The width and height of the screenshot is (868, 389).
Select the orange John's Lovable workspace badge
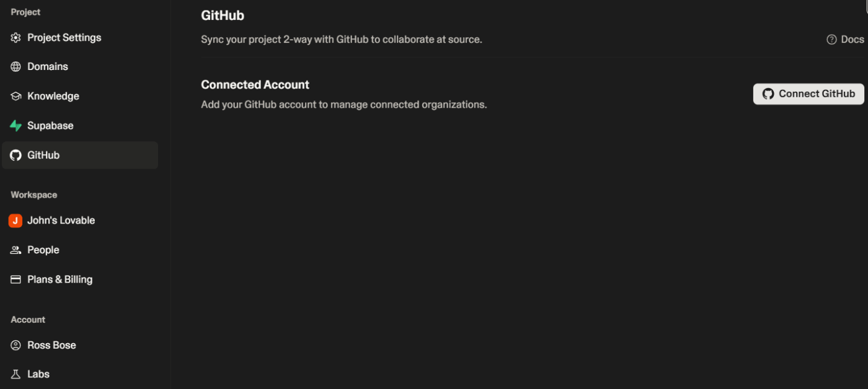coord(15,220)
